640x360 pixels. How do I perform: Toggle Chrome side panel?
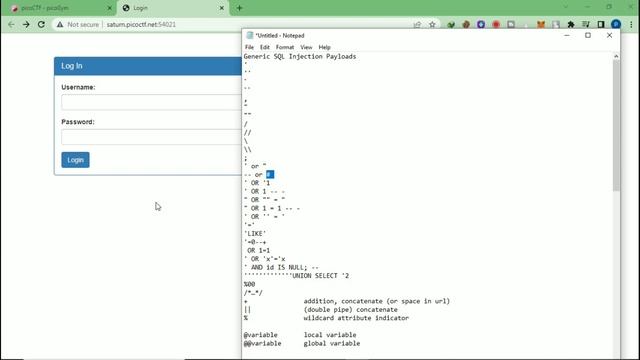click(601, 25)
